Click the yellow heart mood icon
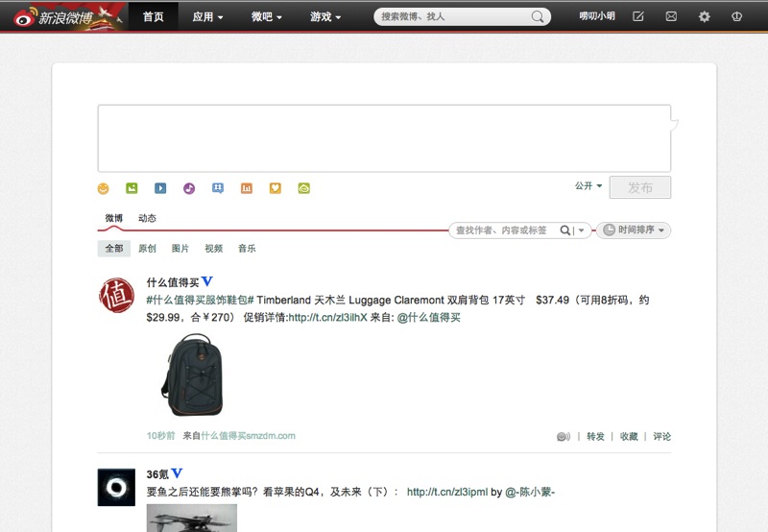This screenshot has height=532, width=768. (276, 188)
